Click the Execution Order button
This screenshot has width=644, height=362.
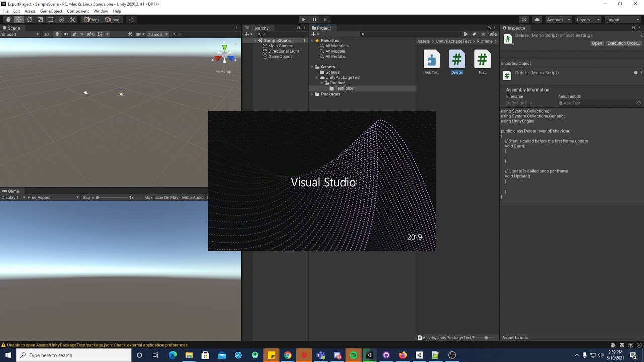pos(623,43)
